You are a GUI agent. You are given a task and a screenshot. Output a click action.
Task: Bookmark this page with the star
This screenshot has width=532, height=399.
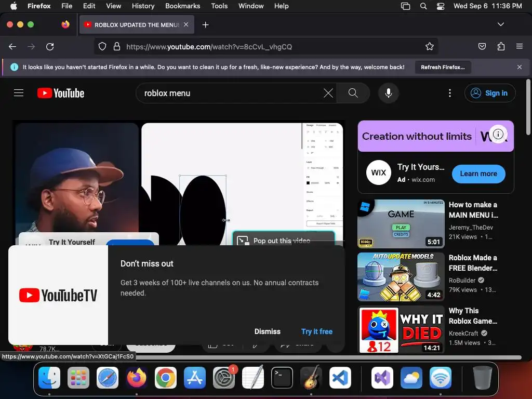(x=430, y=46)
